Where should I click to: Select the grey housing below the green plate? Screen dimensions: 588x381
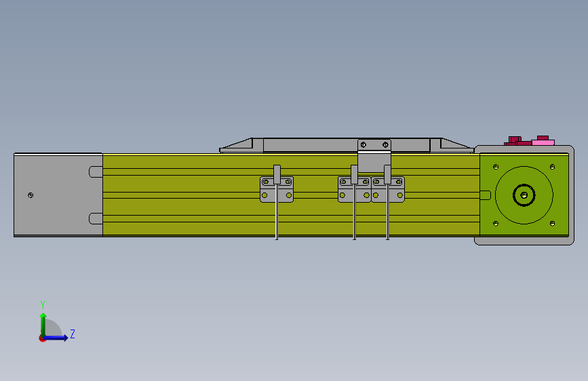(x=524, y=241)
